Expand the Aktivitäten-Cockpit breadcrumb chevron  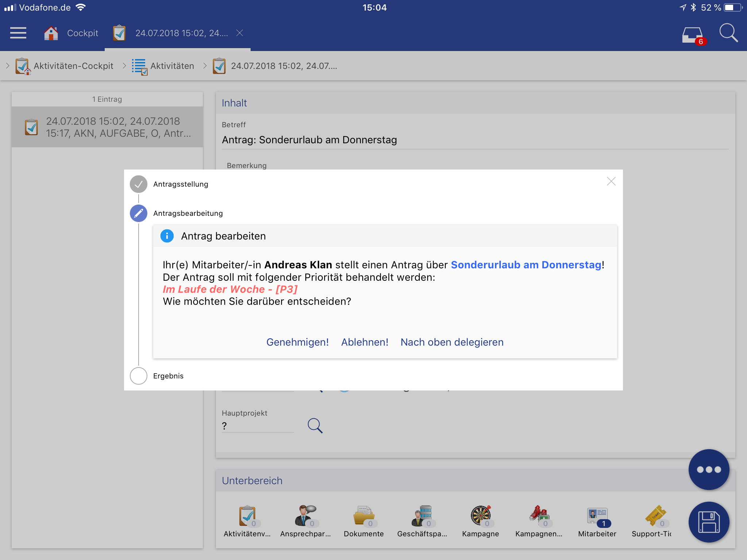[7, 66]
